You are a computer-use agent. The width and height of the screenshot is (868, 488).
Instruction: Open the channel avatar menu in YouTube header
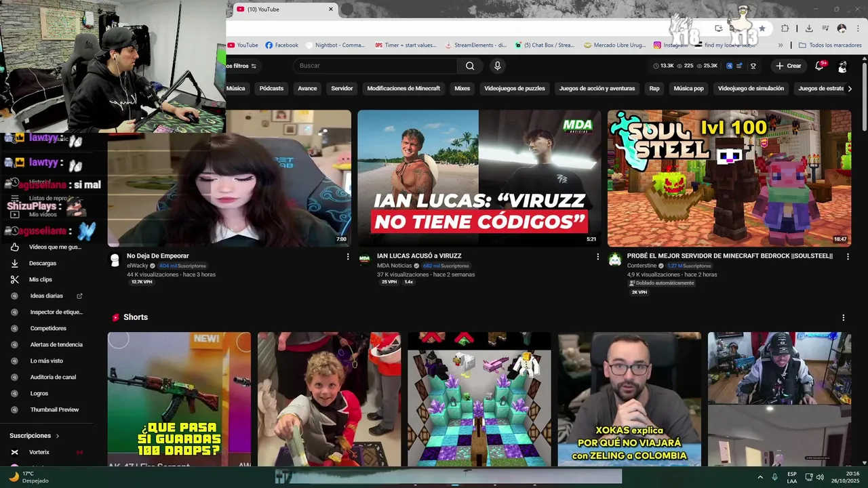point(842,66)
